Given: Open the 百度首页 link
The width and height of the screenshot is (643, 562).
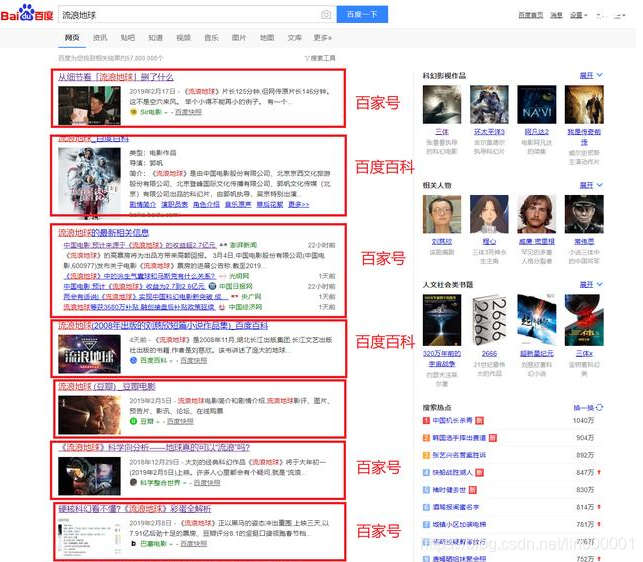Looking at the screenshot, I should click(530, 15).
